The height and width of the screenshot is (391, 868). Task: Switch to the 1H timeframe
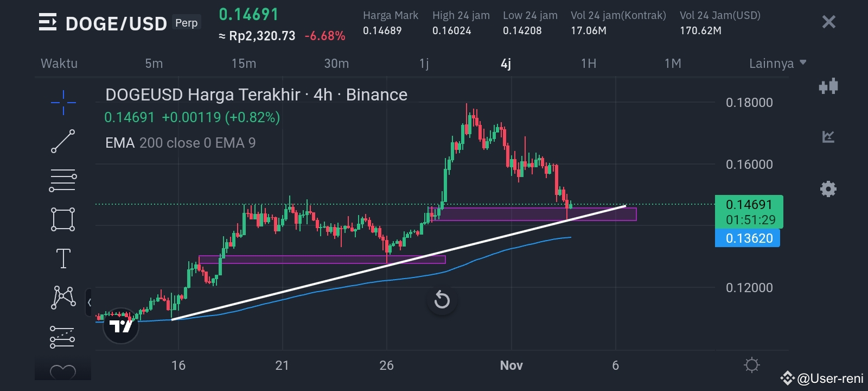pyautogui.click(x=589, y=64)
